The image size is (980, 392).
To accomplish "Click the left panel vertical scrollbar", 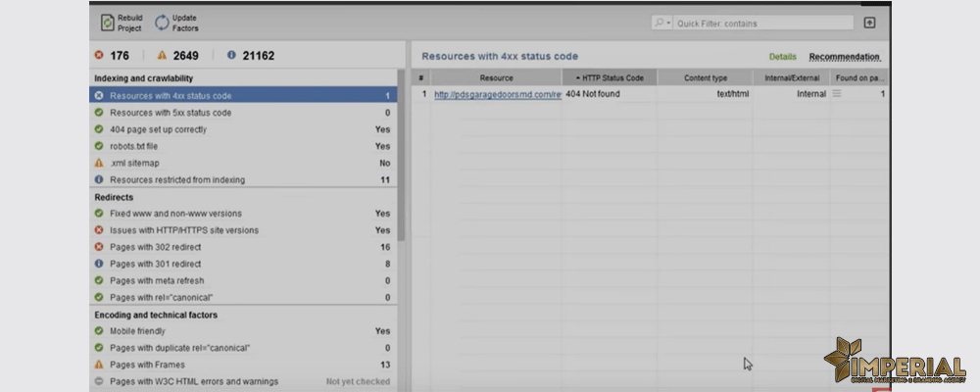I will (x=401, y=157).
